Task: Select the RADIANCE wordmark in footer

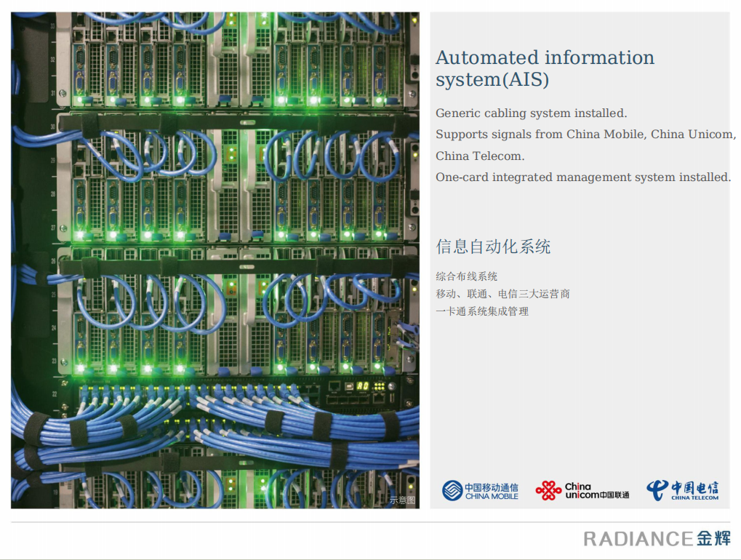Action: click(638, 539)
